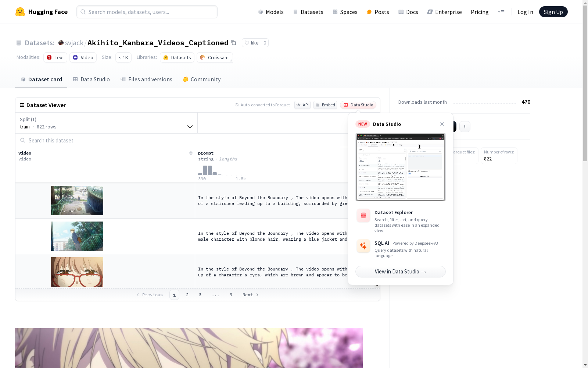588x368 pixels.
Task: Click the Dataset Explorer icon
Action: coord(363,216)
